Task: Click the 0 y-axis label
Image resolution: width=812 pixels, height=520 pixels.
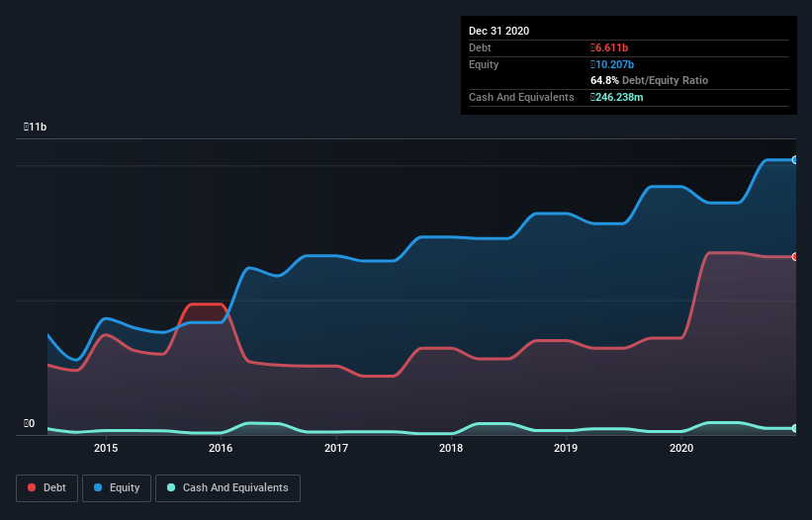Action: pyautogui.click(x=29, y=423)
